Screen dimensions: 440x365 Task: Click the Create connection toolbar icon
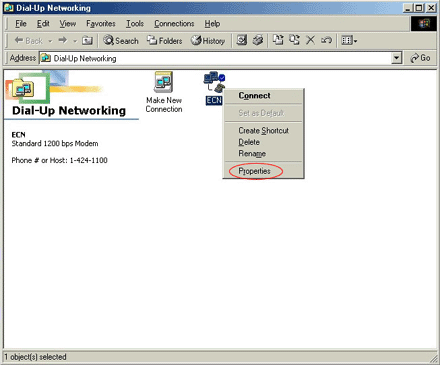pyautogui.click(x=241, y=40)
